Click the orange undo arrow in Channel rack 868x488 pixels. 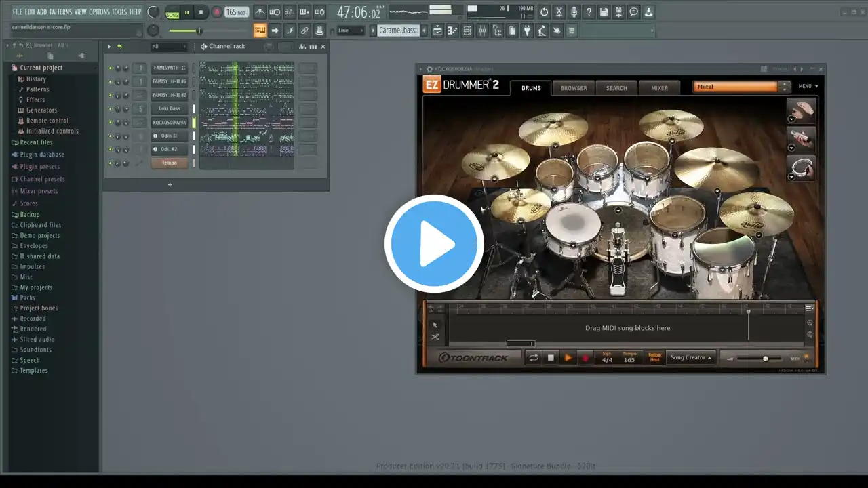coord(119,47)
